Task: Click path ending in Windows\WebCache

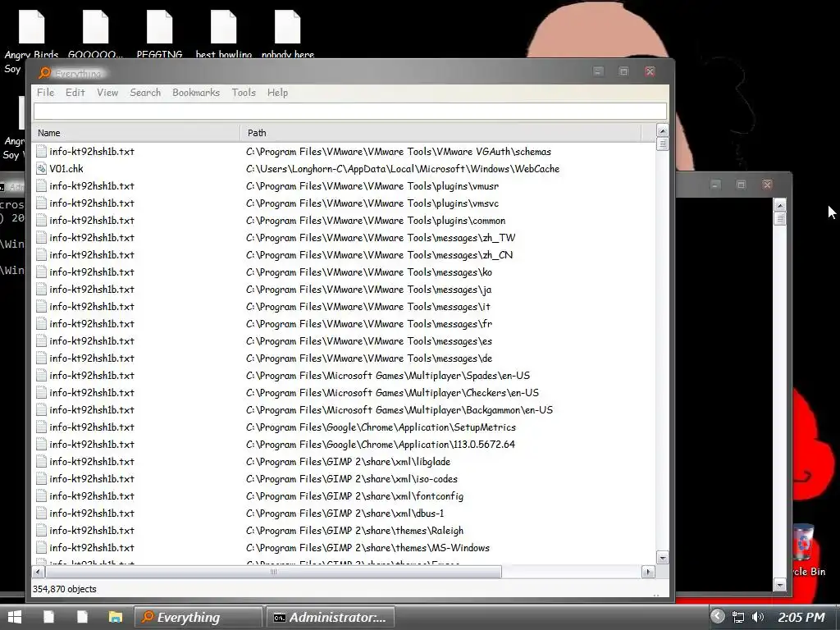Action: point(403,169)
